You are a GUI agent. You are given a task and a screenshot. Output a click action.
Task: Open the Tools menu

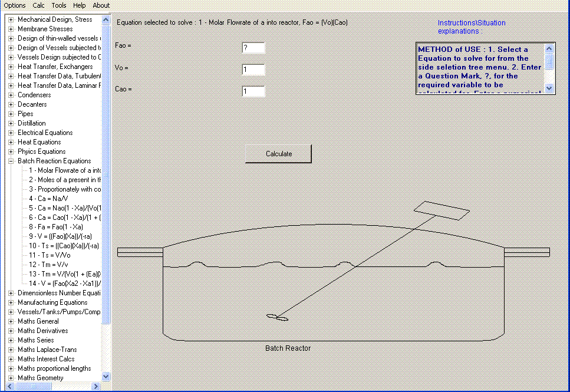pos(58,5)
